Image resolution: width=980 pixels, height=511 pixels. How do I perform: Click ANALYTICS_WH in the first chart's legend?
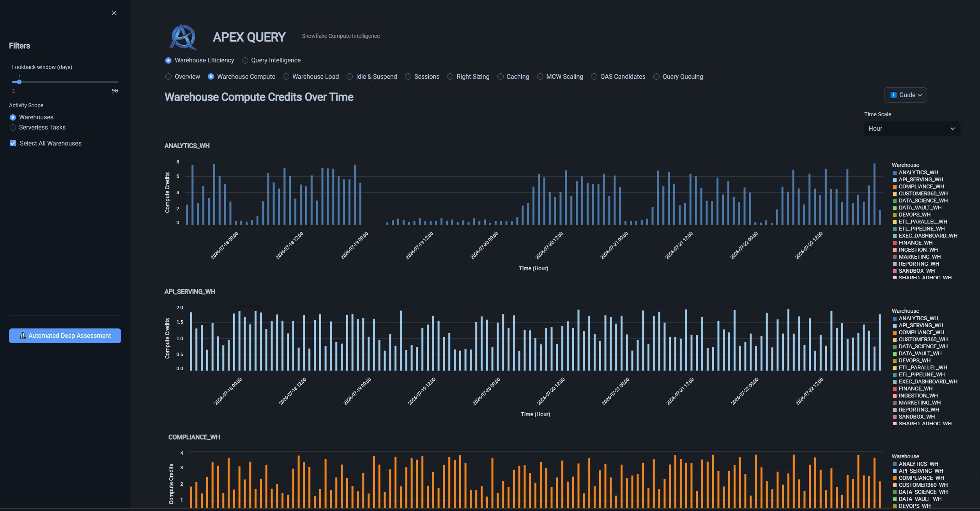coord(915,172)
